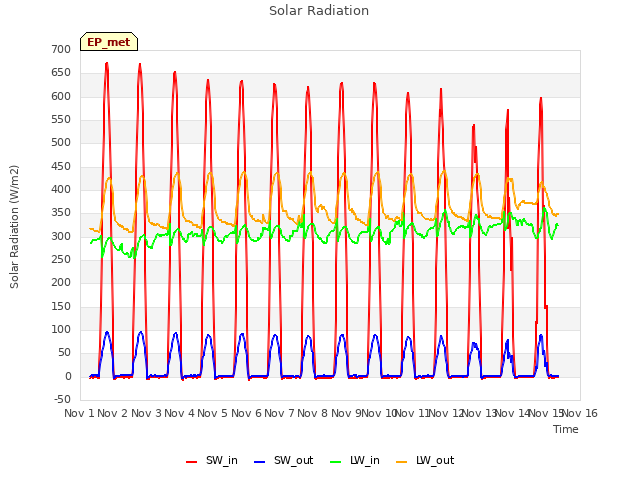640x480 pixels.
Task: Click the Nov 8 x-axis tick label
Action: pos(312,413)
